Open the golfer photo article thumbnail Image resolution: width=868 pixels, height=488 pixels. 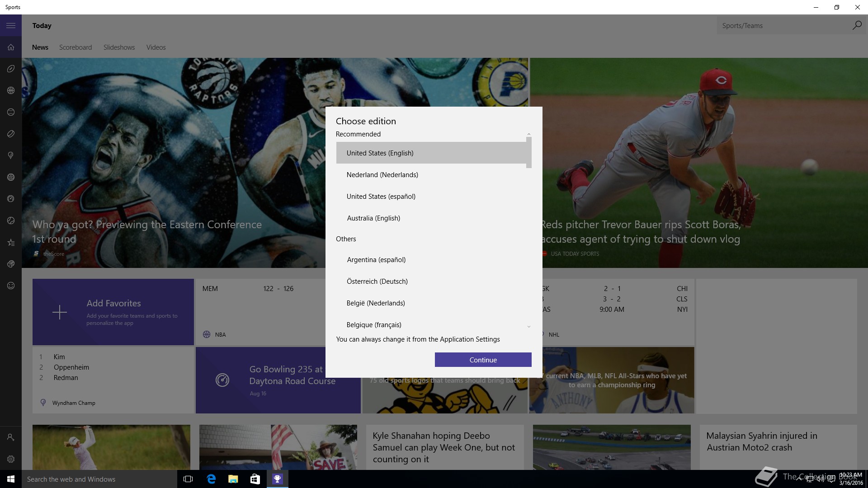111,447
